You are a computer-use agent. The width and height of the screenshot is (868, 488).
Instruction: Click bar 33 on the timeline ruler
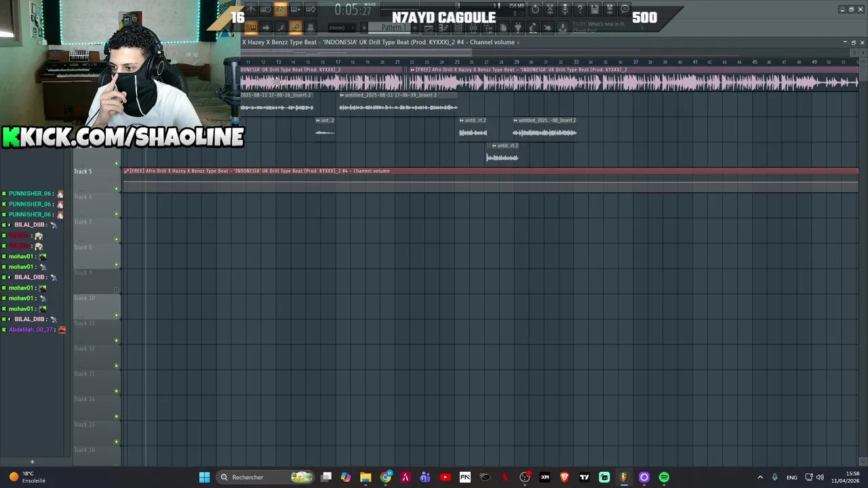tap(576, 62)
